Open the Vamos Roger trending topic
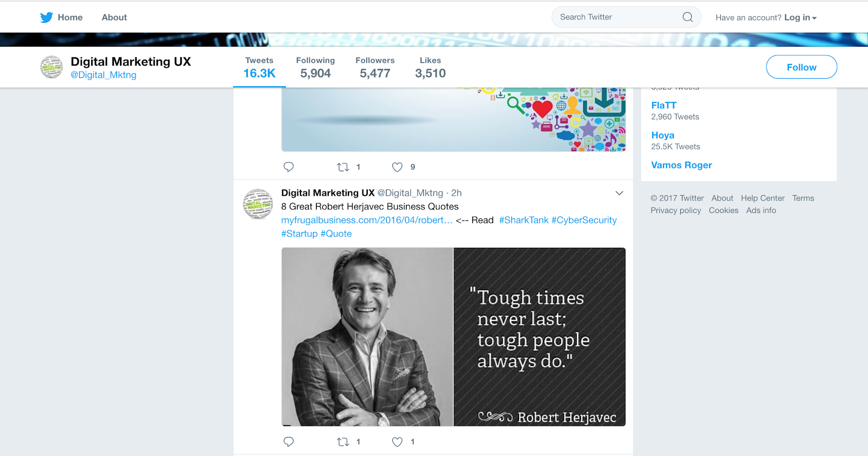This screenshot has width=868, height=456. pos(681,165)
